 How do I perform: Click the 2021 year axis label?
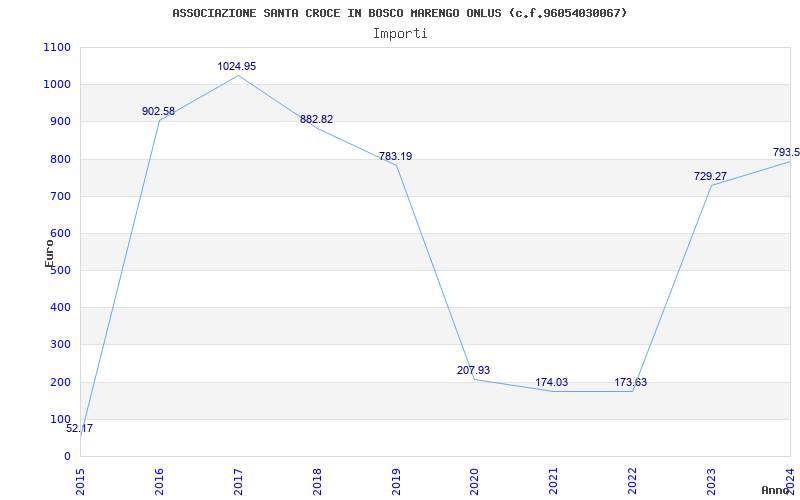tap(554, 482)
